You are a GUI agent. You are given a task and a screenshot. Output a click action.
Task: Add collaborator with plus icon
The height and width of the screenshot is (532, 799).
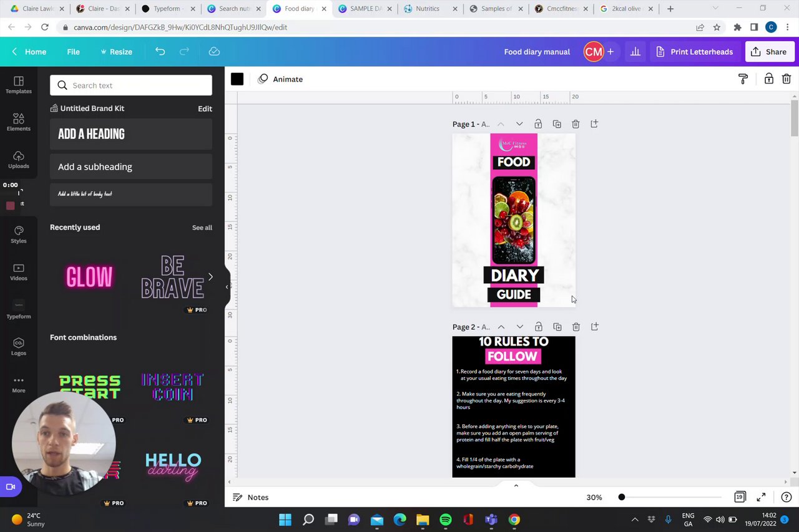(610, 52)
